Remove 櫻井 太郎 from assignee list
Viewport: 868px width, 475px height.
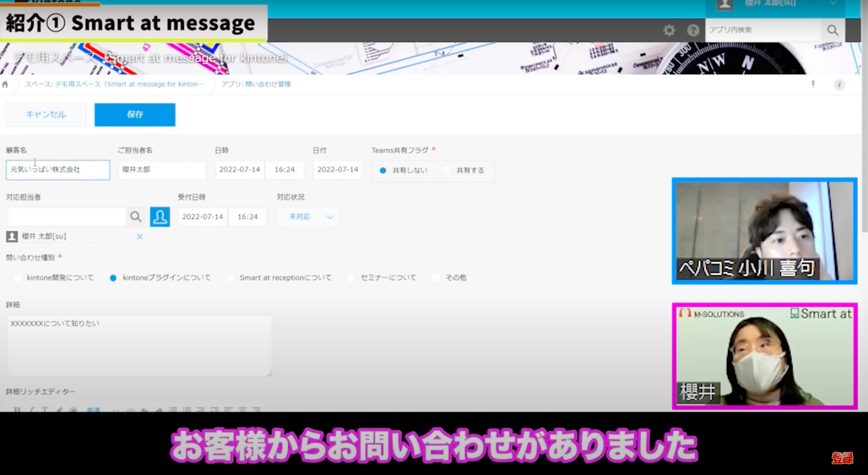[139, 237]
